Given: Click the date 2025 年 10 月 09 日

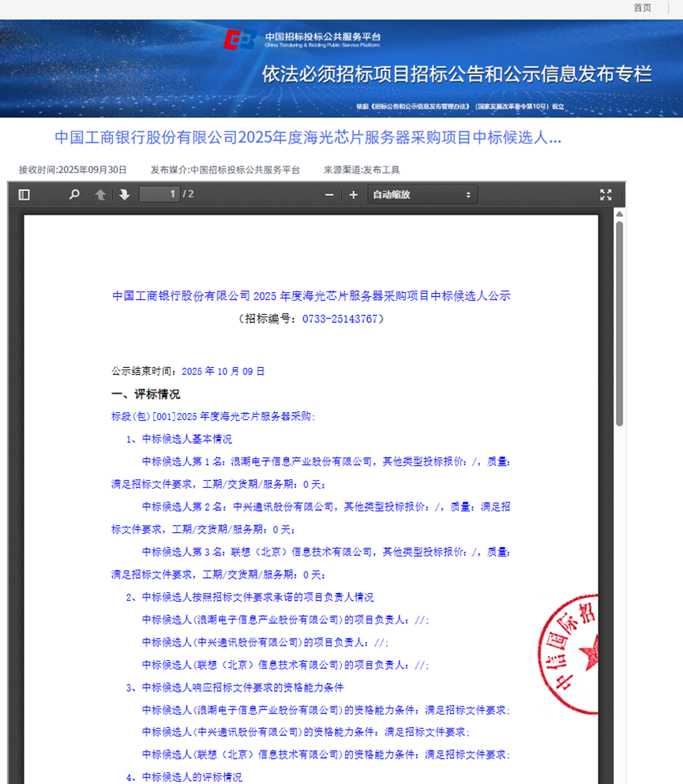Looking at the screenshot, I should [x=223, y=372].
